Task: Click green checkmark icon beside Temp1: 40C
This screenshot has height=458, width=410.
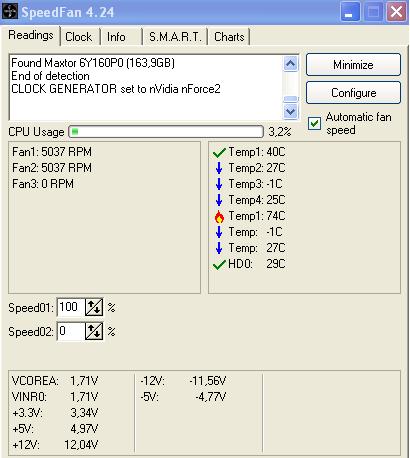Action: coord(219,153)
